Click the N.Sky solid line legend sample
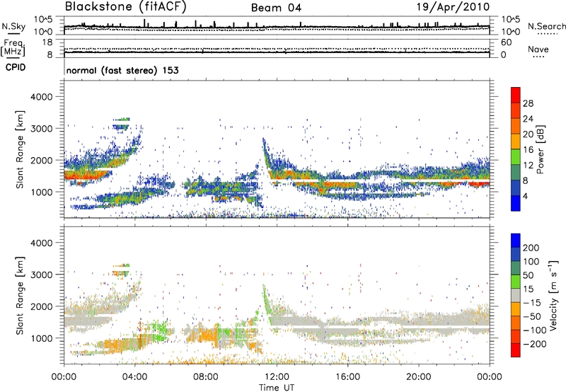This screenshot has height=392, width=566. point(13,33)
